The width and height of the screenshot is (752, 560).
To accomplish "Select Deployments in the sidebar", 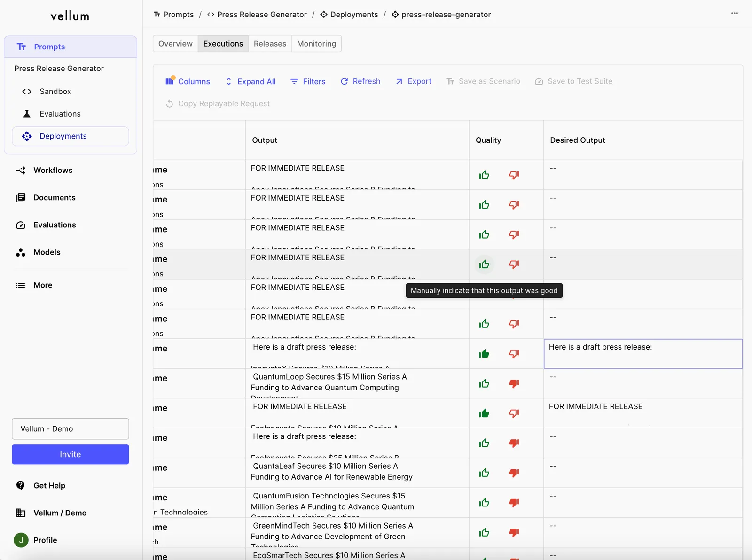I will pyautogui.click(x=70, y=136).
